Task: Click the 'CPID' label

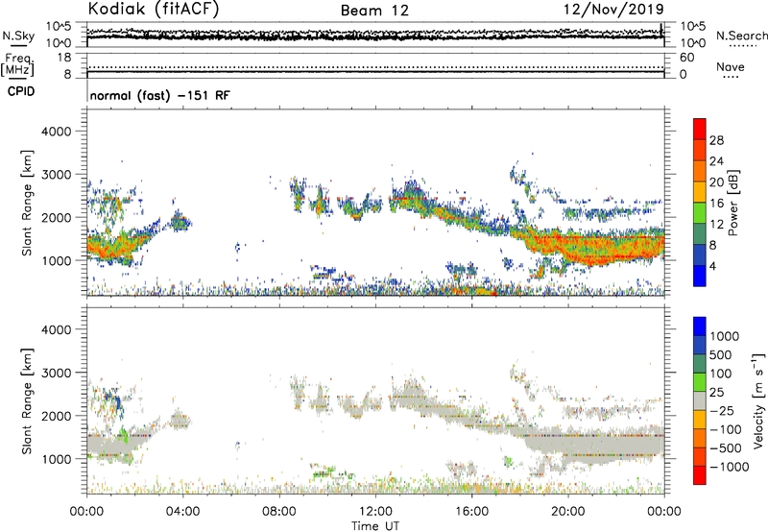Action: point(21,91)
